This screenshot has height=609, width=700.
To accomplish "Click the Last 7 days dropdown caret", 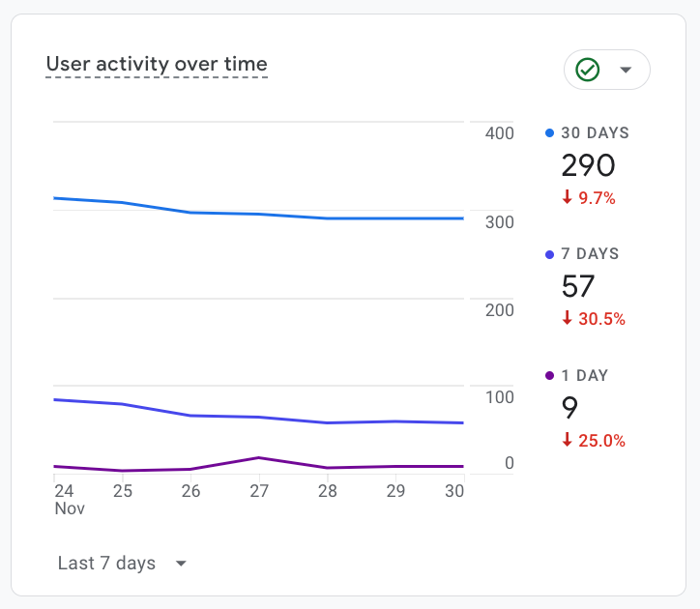I will click(181, 564).
